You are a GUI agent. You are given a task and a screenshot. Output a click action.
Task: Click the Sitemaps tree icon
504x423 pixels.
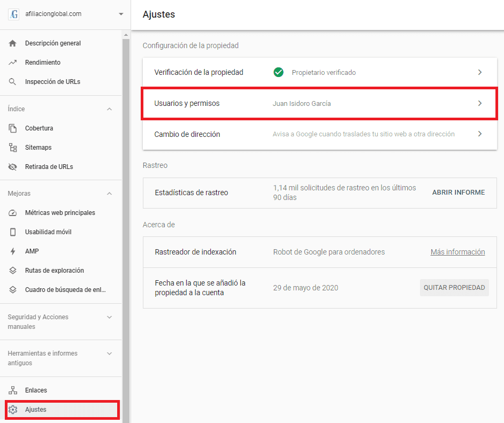click(13, 148)
